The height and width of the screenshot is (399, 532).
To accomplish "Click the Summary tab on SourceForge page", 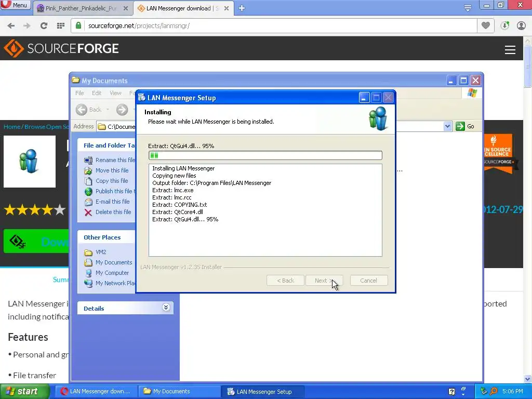I will (x=61, y=280).
